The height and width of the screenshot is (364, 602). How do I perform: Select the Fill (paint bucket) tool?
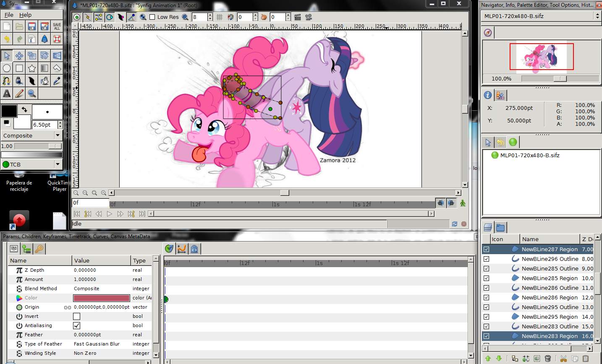[x=44, y=81]
